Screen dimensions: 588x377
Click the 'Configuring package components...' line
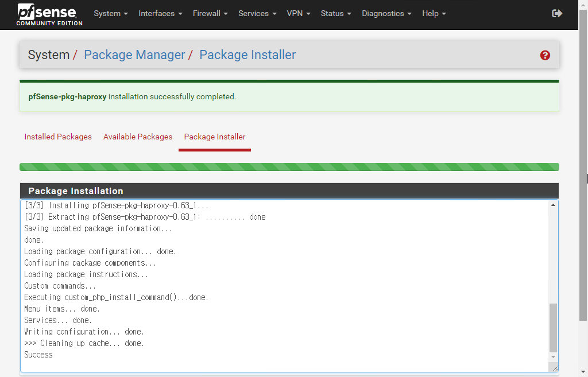[x=90, y=263]
